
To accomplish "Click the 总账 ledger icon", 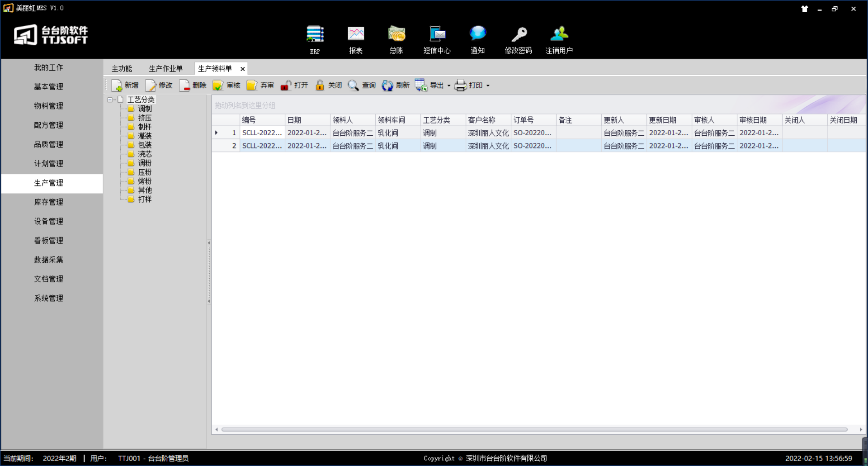I will pos(396,35).
